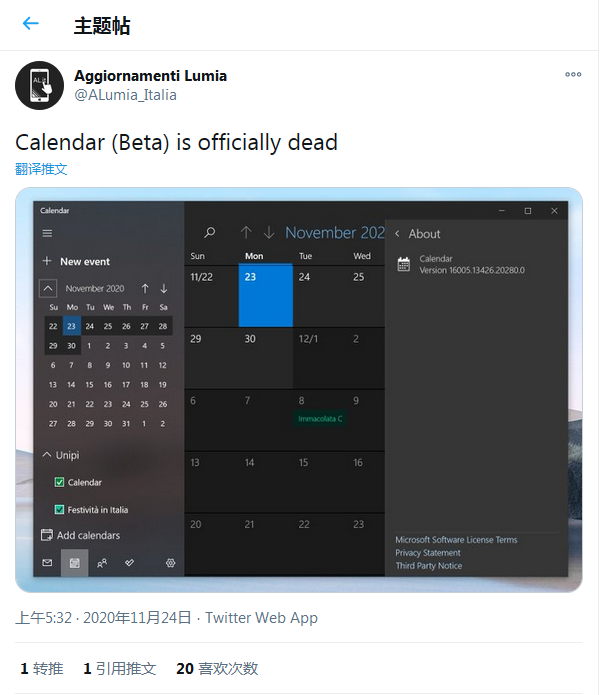601x695 pixels.
Task: Uncheck the Calendar checkbox under Unipi
Action: [x=59, y=482]
